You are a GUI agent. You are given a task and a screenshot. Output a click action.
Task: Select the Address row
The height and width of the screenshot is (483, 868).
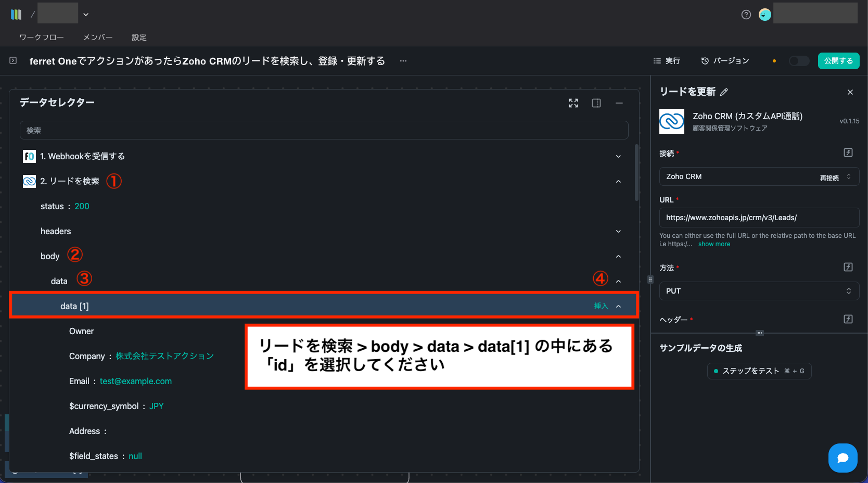(324, 431)
